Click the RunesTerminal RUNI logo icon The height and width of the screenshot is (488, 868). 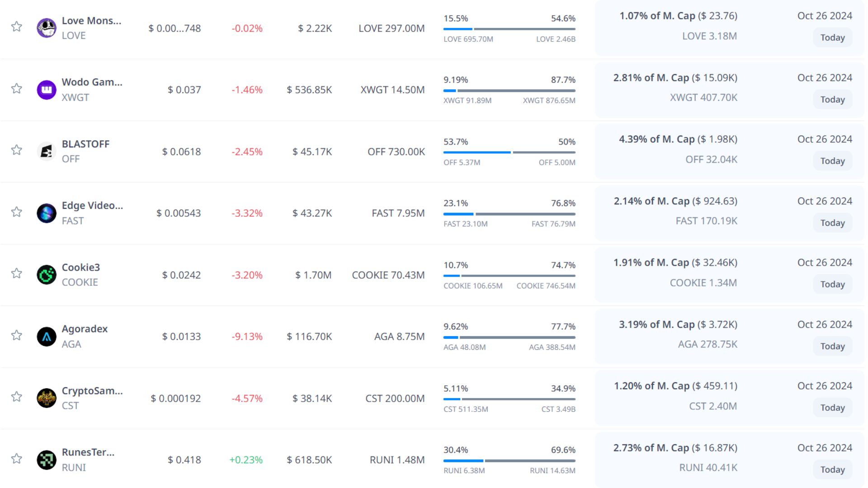click(x=46, y=460)
